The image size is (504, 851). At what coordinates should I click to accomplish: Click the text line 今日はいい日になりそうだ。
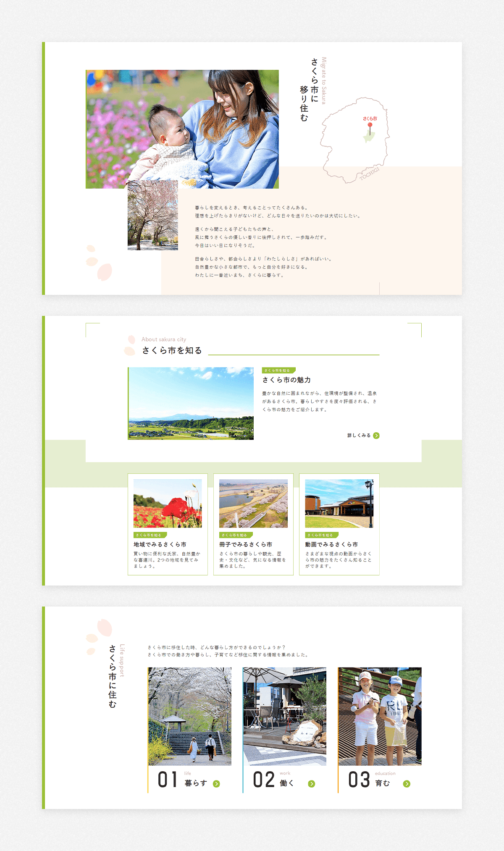tap(225, 245)
